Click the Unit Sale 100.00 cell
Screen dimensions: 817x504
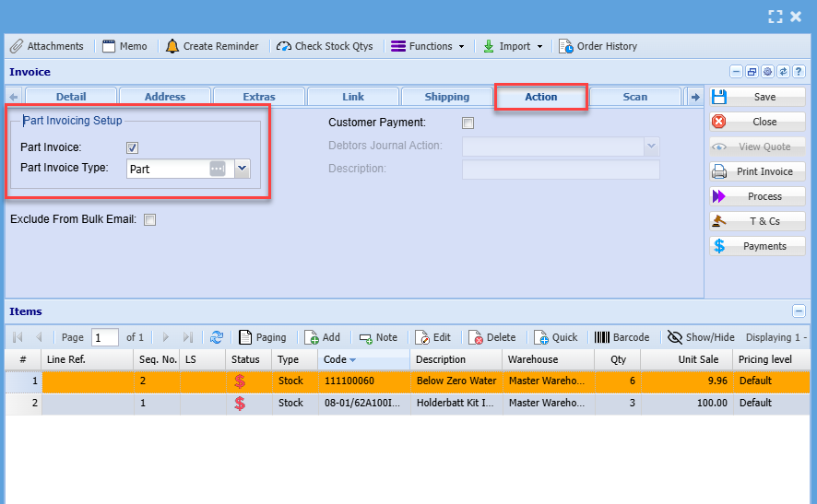click(x=686, y=403)
